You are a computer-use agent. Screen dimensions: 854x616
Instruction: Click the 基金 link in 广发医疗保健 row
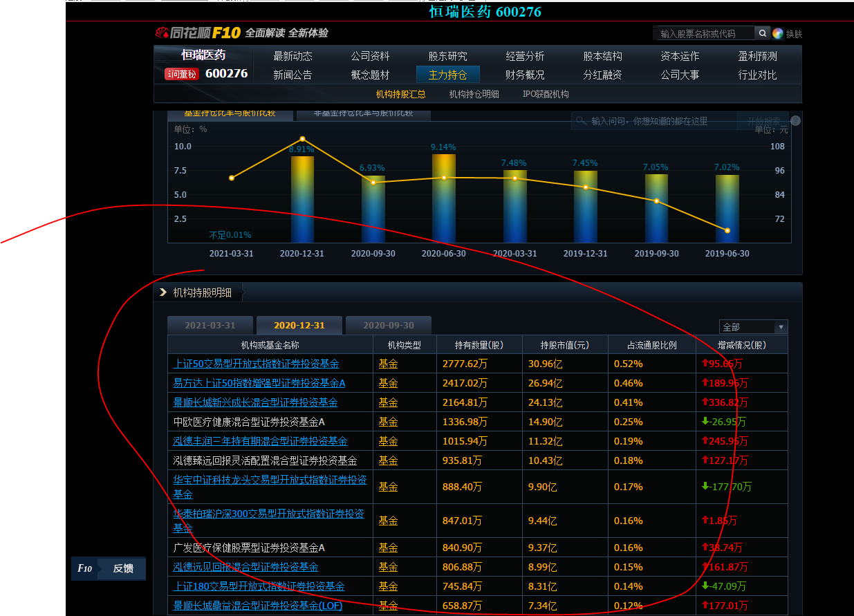[388, 548]
